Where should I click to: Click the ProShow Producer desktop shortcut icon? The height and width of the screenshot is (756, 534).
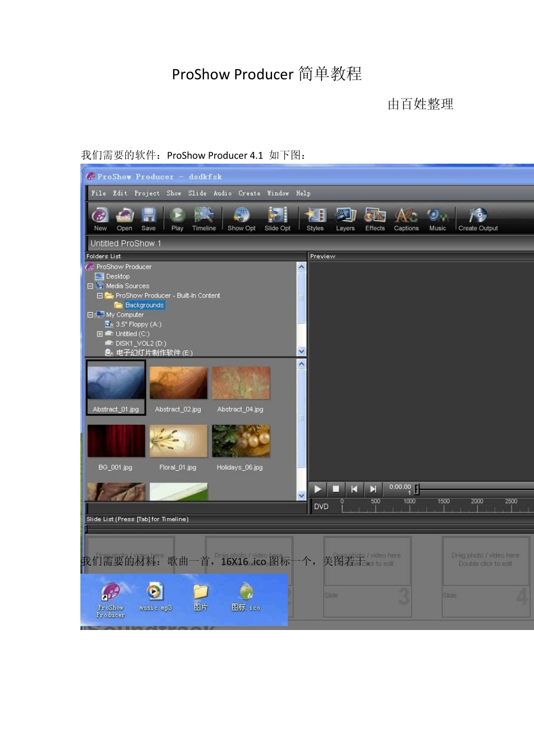(111, 600)
